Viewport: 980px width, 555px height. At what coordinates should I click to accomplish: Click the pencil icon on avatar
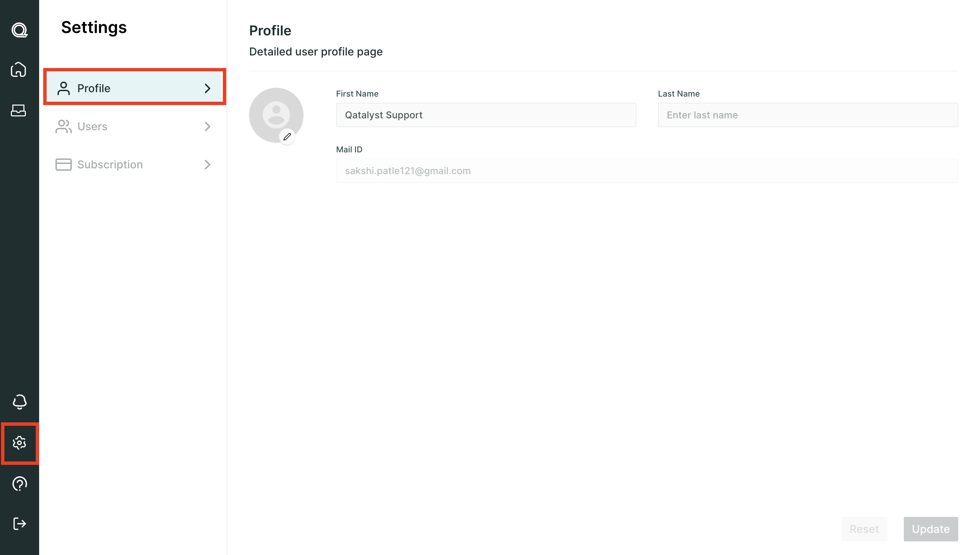pos(287,137)
